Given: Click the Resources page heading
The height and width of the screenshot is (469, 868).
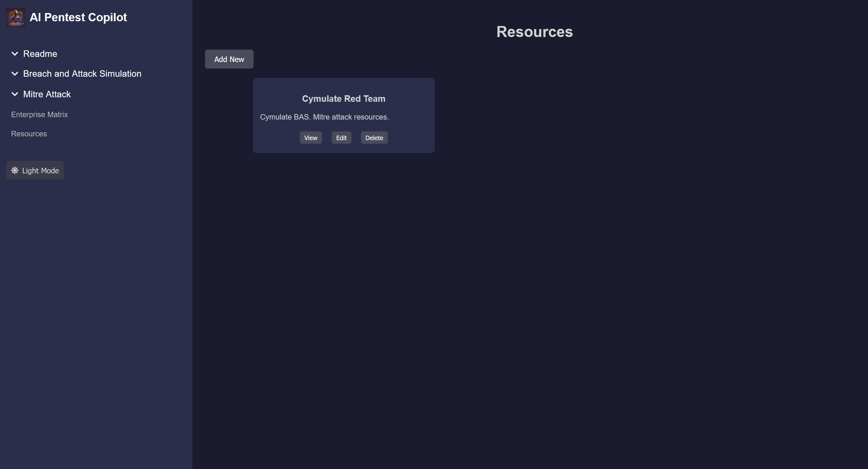Looking at the screenshot, I should 534,32.
